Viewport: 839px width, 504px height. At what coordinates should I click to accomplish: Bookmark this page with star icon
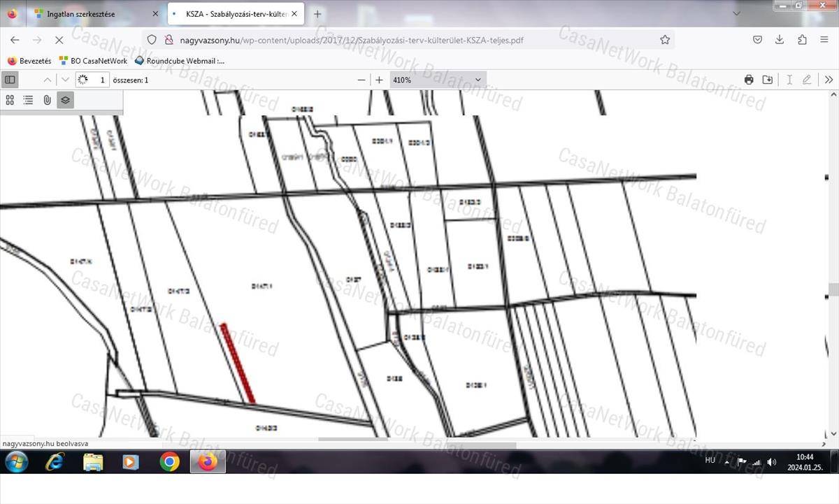point(665,40)
